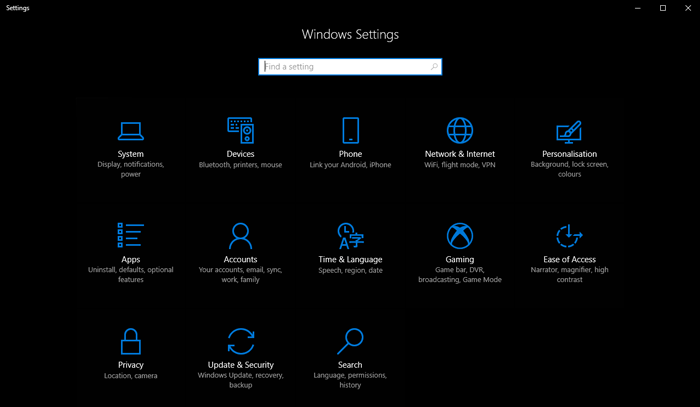700x407 pixels.
Task: Click the Network & Internet globe icon
Action: tap(460, 130)
